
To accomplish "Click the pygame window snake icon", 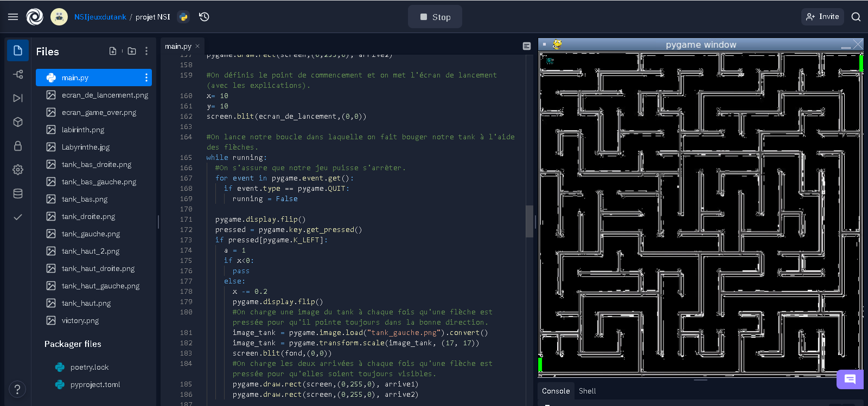I will click(557, 44).
